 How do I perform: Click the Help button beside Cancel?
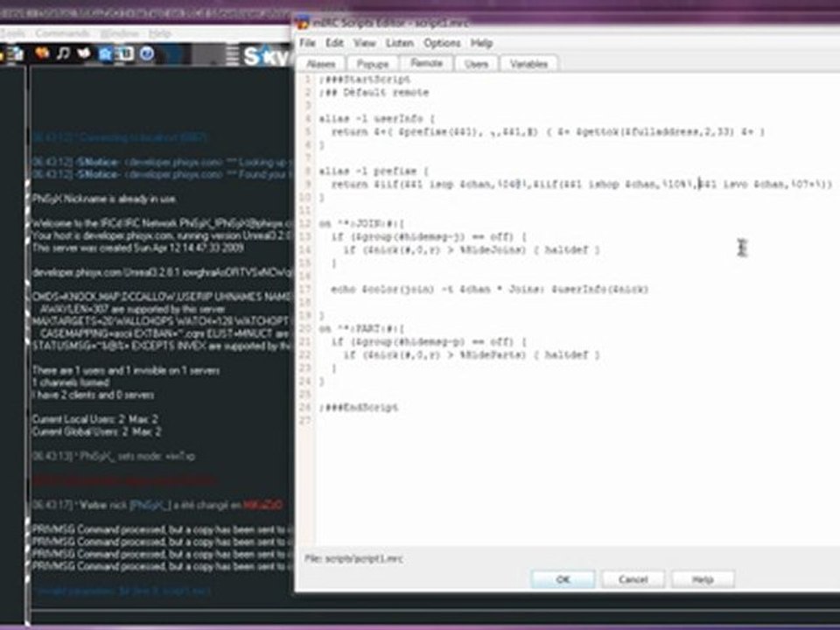(x=703, y=579)
